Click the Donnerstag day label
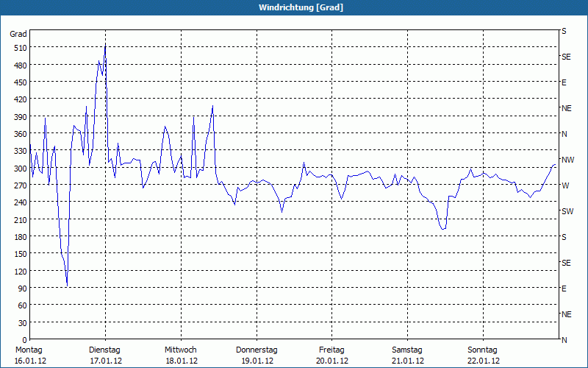The image size is (588, 368). [x=257, y=350]
